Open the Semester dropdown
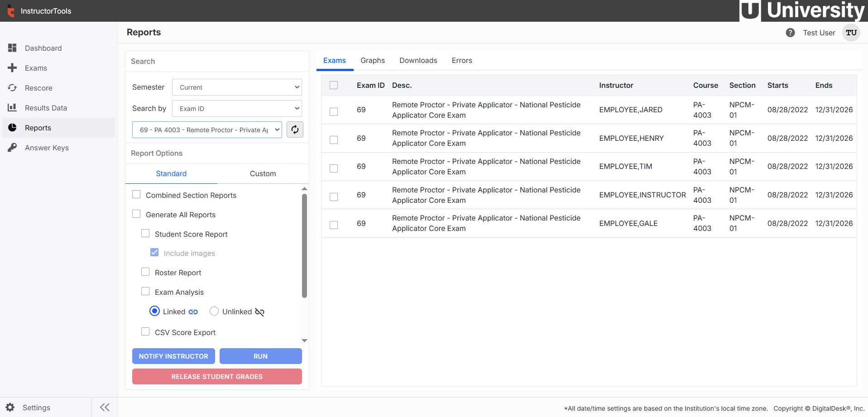 coord(236,87)
